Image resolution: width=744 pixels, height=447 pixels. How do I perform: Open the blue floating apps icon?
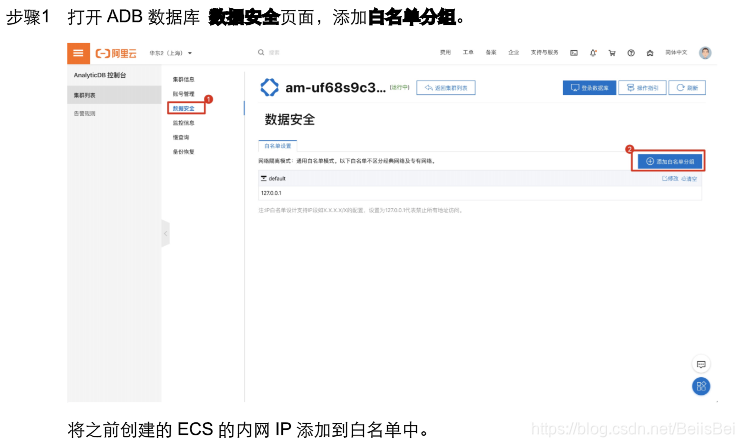[701, 386]
